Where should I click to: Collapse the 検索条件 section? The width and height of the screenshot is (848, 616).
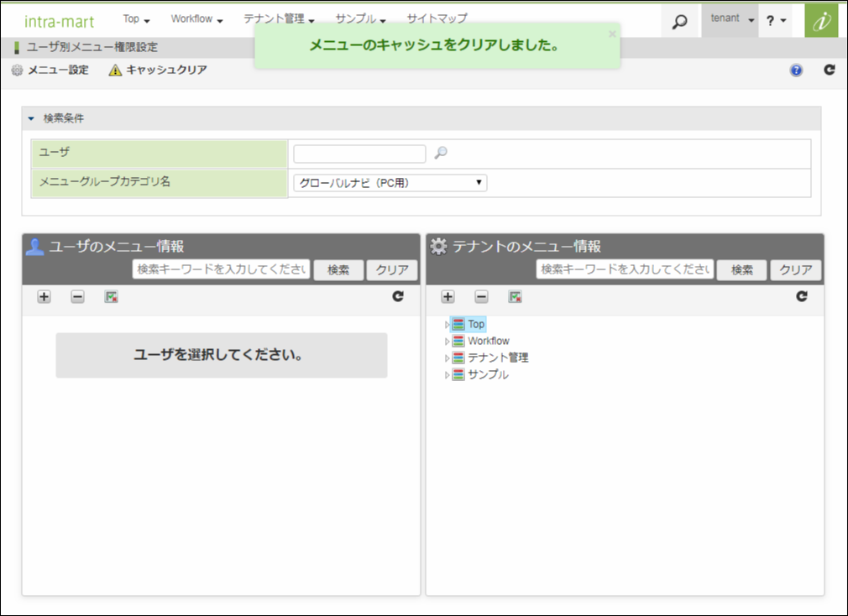32,117
